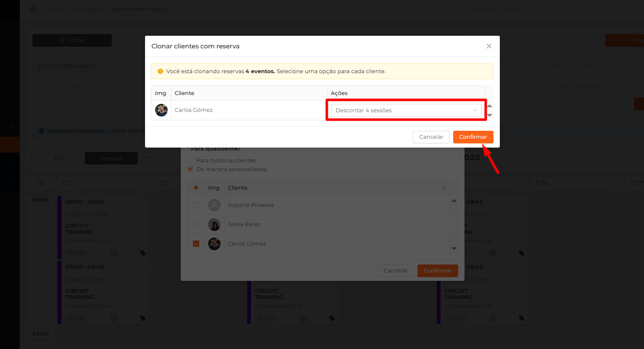Image resolution: width=644 pixels, height=349 pixels.
Task: Open the Filtrar funnel button
Action: [72, 40]
